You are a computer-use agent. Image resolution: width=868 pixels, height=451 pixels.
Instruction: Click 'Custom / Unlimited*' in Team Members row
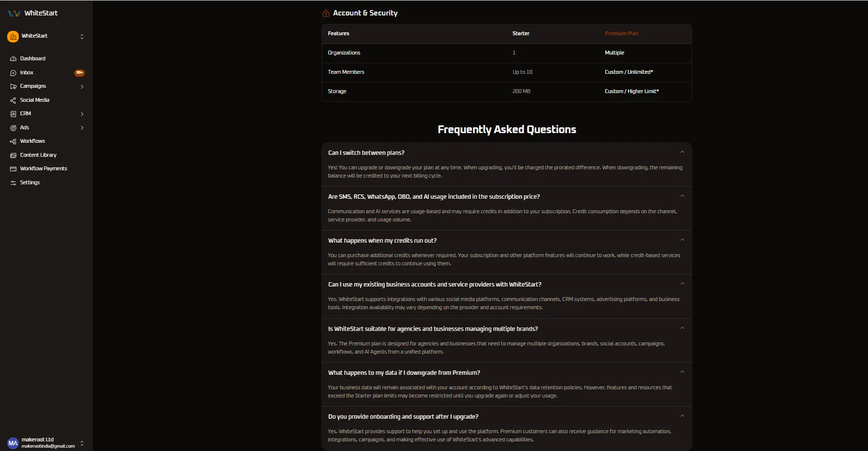pos(629,72)
